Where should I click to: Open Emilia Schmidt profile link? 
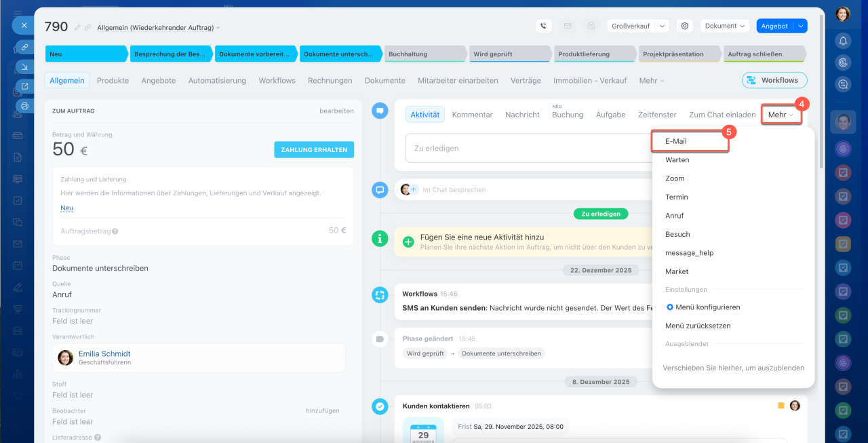coord(104,353)
